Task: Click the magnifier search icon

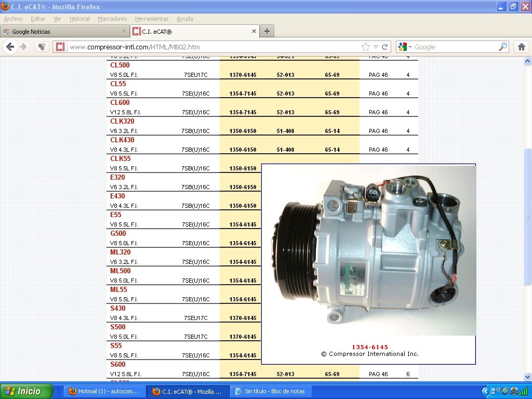Action: tap(503, 47)
